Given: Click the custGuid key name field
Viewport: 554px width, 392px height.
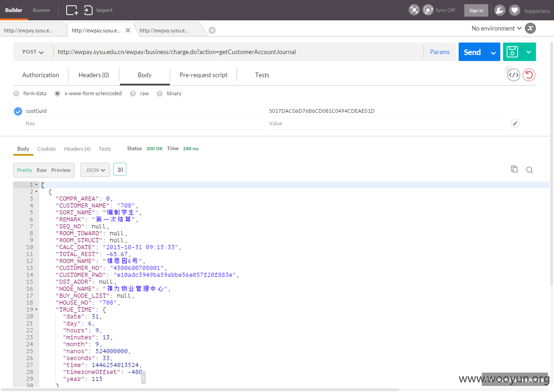Looking at the screenshot, I should pos(143,111).
